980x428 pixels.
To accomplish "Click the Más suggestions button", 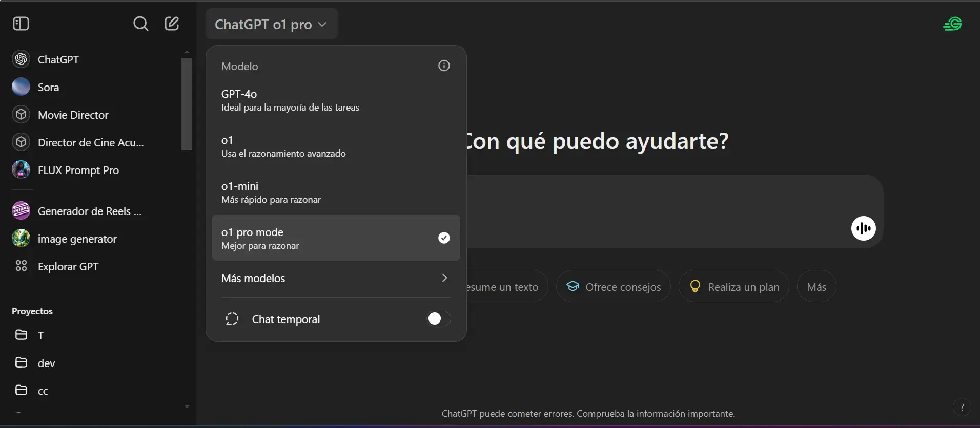I will pyautogui.click(x=816, y=286).
